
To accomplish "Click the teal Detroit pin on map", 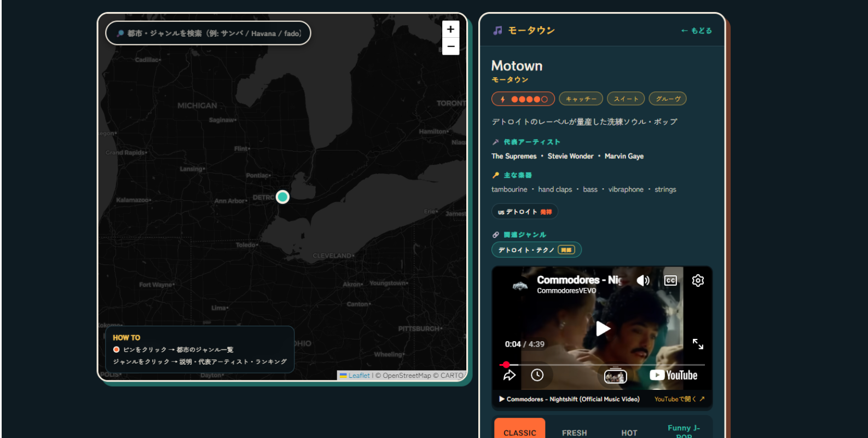I will pyautogui.click(x=282, y=197).
